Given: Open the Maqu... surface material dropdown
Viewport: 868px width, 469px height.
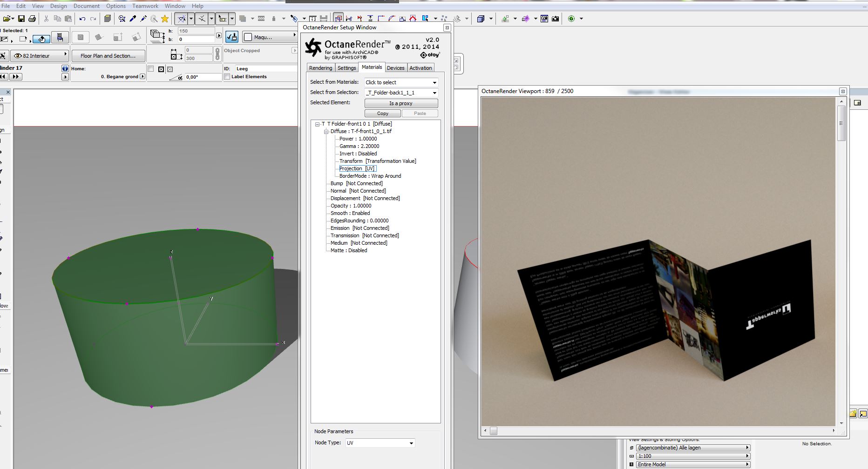Looking at the screenshot, I should click(x=270, y=37).
